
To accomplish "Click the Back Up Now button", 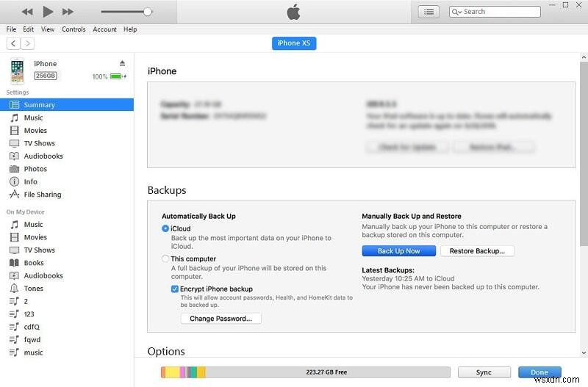I will [x=398, y=251].
